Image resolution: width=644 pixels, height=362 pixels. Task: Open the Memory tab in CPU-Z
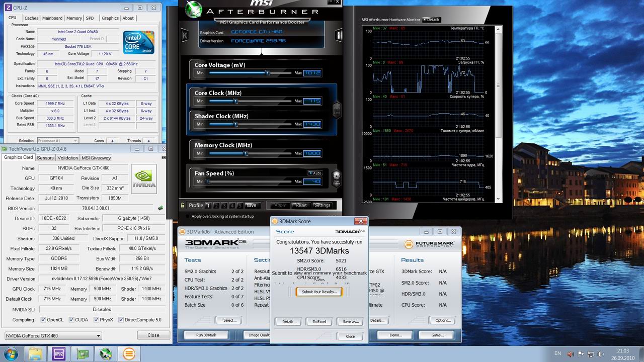[x=74, y=18]
